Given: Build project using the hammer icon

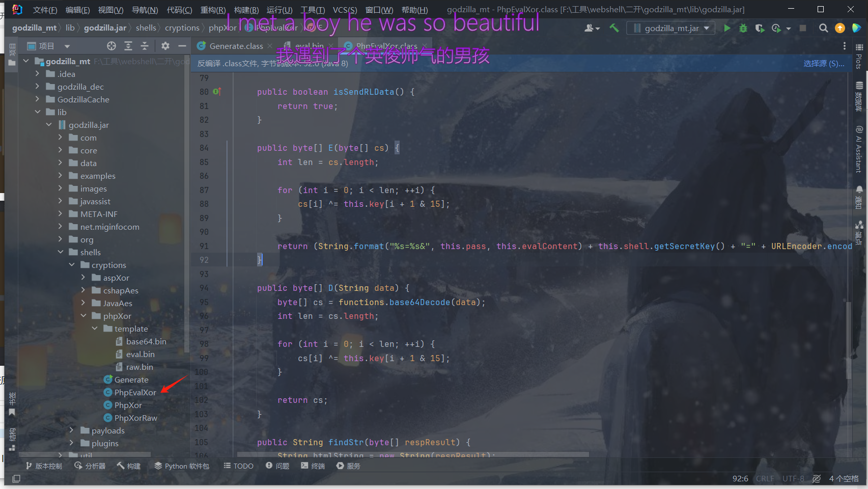Looking at the screenshot, I should point(614,28).
